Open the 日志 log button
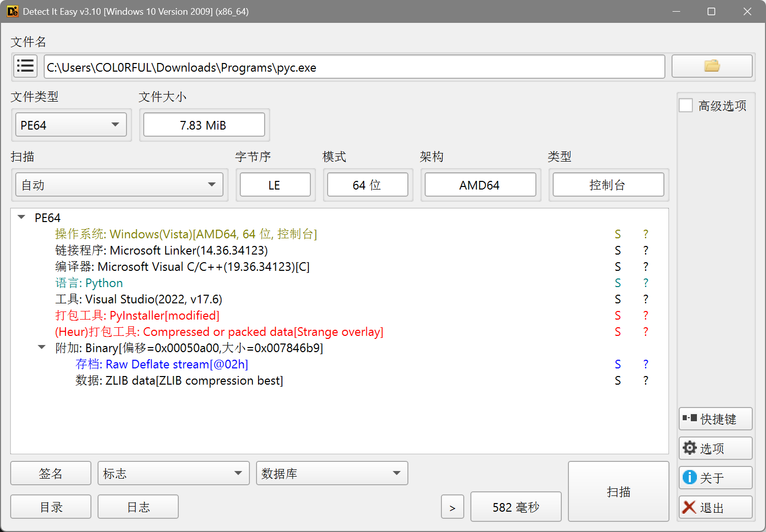Screen dimensions: 766x532 click(x=138, y=507)
